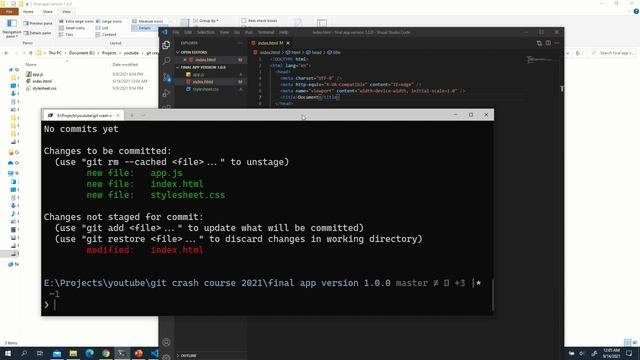
Task: Toggle the Preview pane button
Action: click(x=38, y=23)
